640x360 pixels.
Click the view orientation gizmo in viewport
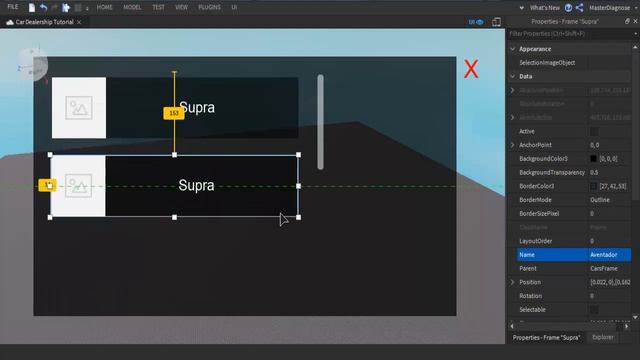pyautogui.click(x=33, y=64)
